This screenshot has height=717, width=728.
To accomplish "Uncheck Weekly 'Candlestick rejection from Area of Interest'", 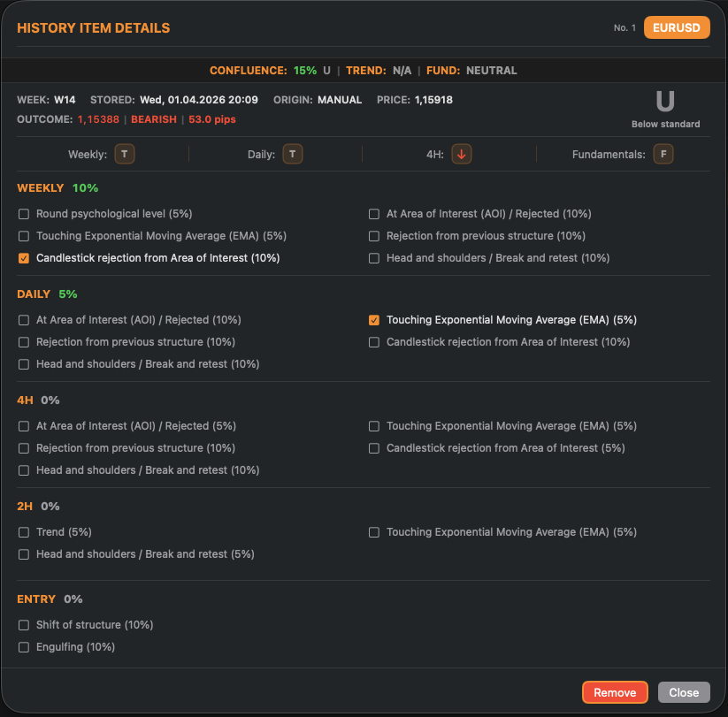I will click(24, 258).
